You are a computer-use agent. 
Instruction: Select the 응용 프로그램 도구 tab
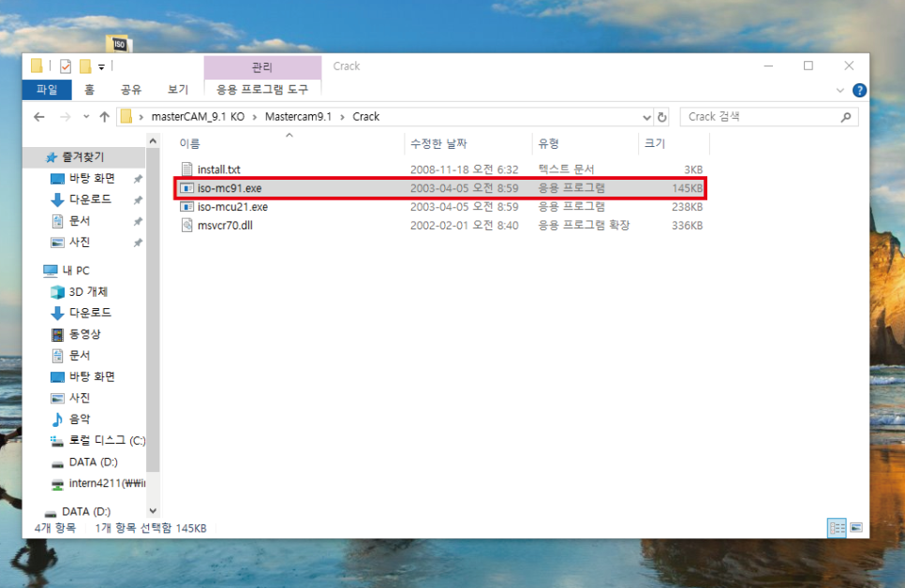pyautogui.click(x=262, y=90)
